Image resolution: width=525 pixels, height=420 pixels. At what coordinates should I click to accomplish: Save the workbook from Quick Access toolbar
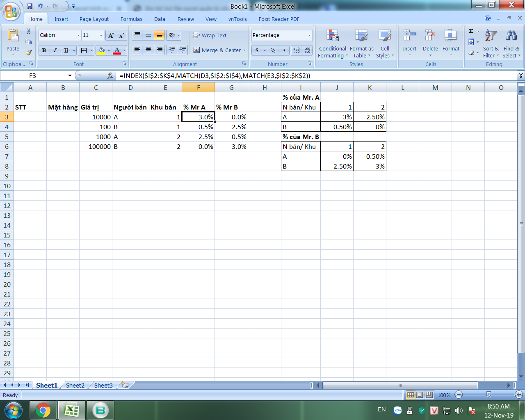(x=30, y=6)
